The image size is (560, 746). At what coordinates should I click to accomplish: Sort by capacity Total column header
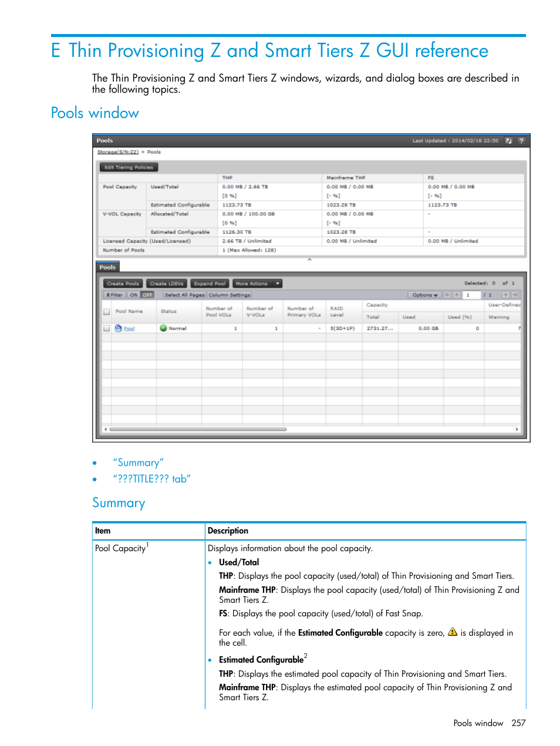(373, 317)
